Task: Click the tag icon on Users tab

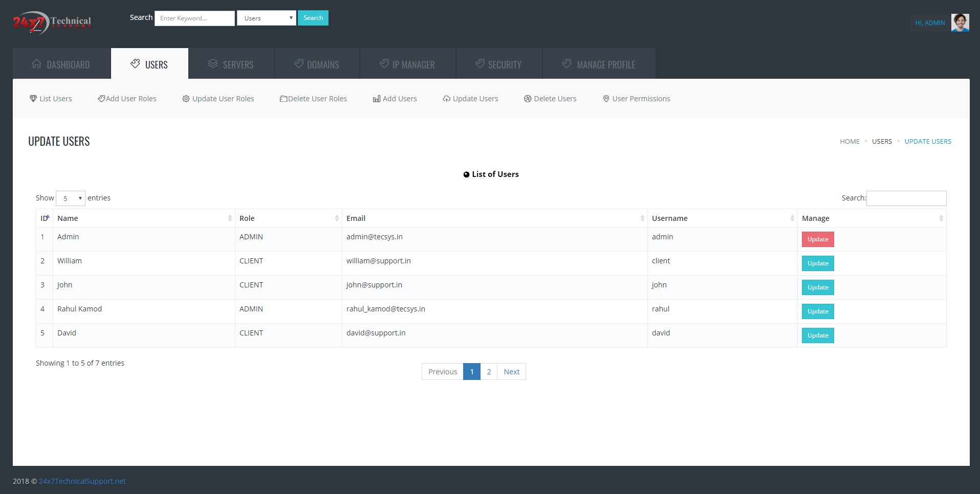Action: 135,63
